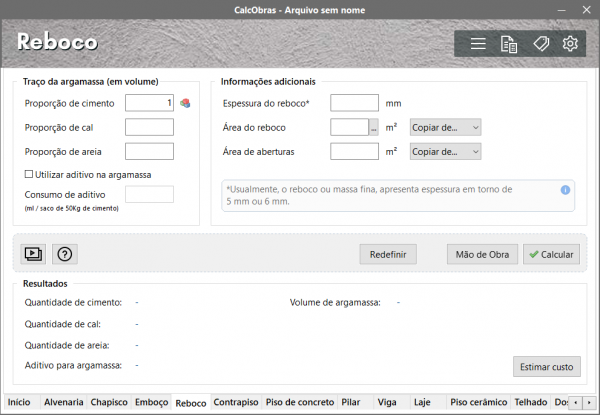
Task: Click the report document icon in header
Action: (x=509, y=44)
